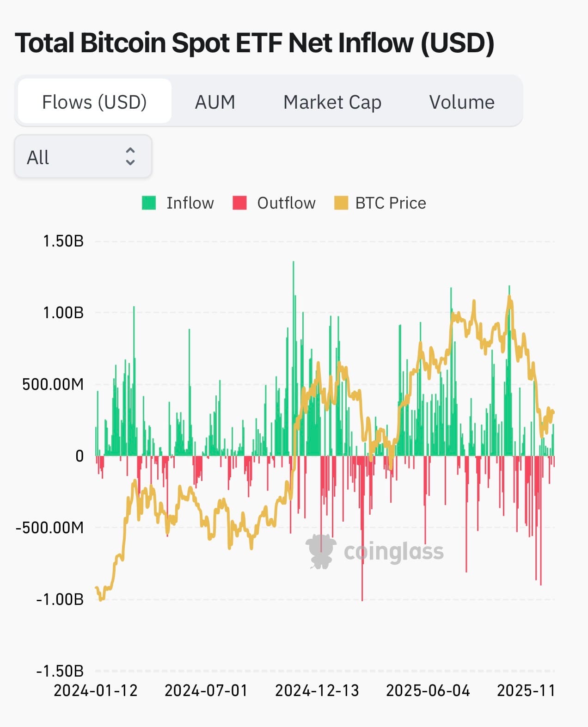The width and height of the screenshot is (588, 727).
Task: Click the green Inflow legend swatch
Action: pos(149,203)
